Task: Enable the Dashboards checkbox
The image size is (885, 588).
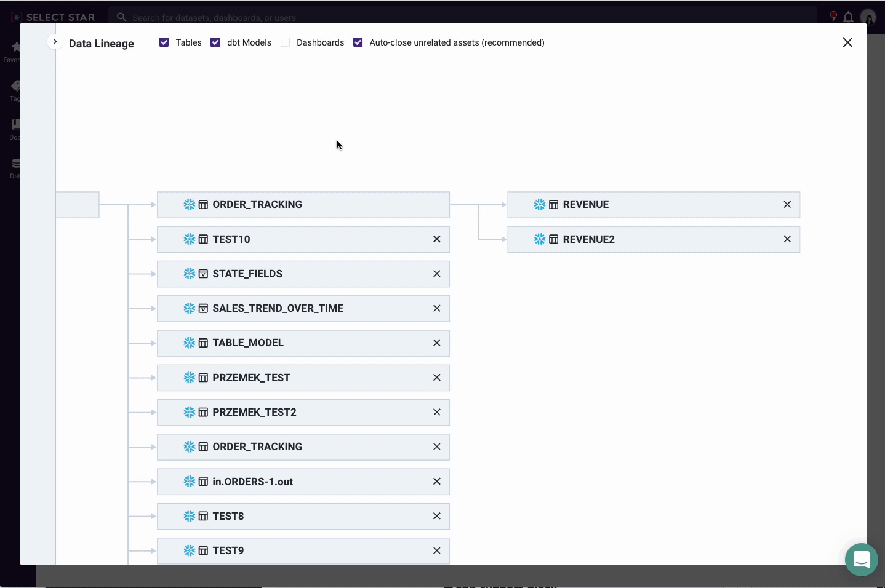Action: click(x=286, y=42)
